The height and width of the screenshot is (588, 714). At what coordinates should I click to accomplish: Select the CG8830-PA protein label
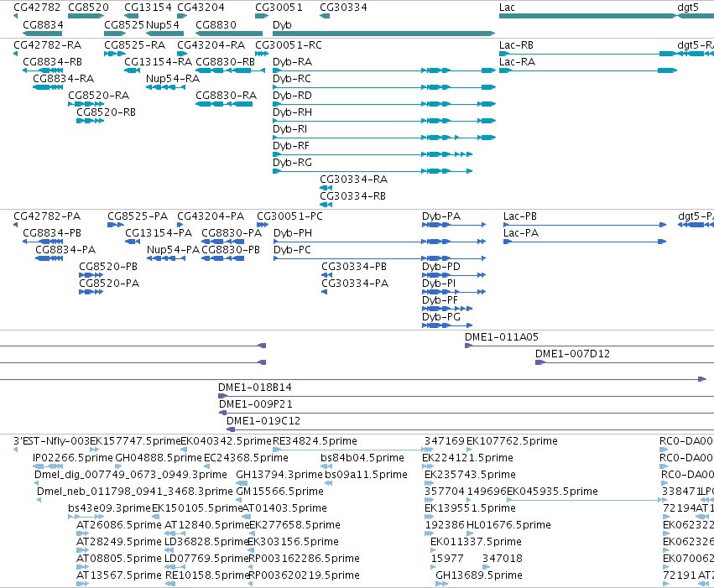(x=232, y=233)
